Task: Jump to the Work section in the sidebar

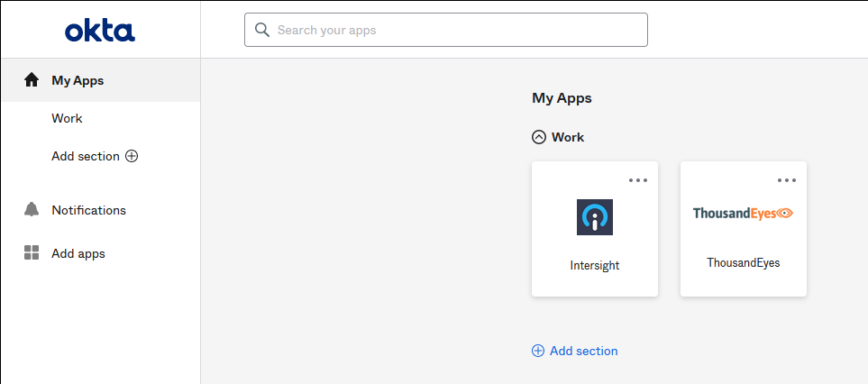Action: coord(67,118)
